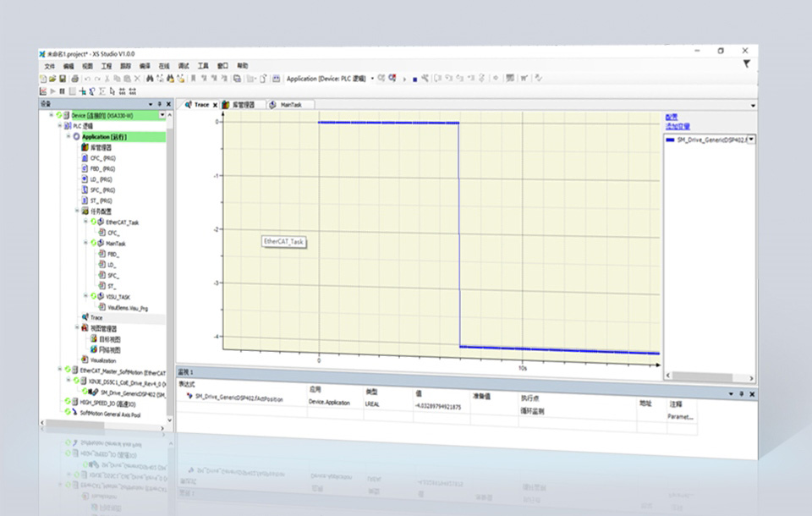Select Visualization item in the device tree
Viewport: 812px width, 516px height.
coord(102,360)
